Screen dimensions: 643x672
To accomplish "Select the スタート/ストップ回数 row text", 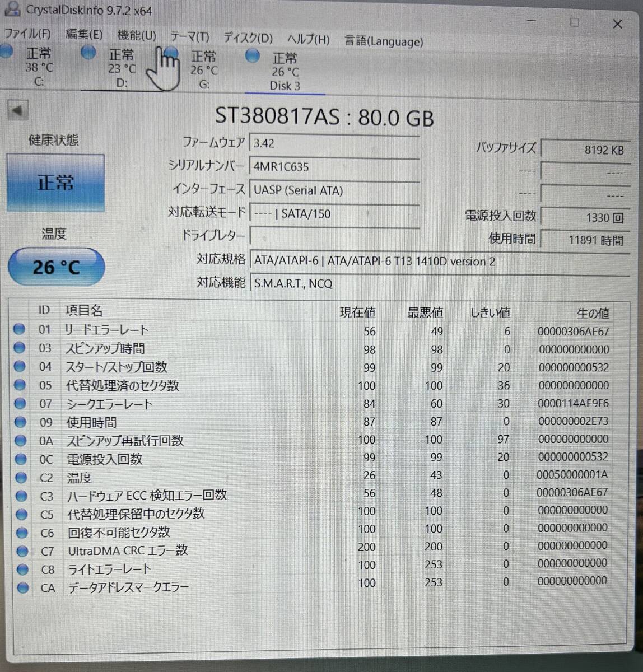I will point(117,367).
